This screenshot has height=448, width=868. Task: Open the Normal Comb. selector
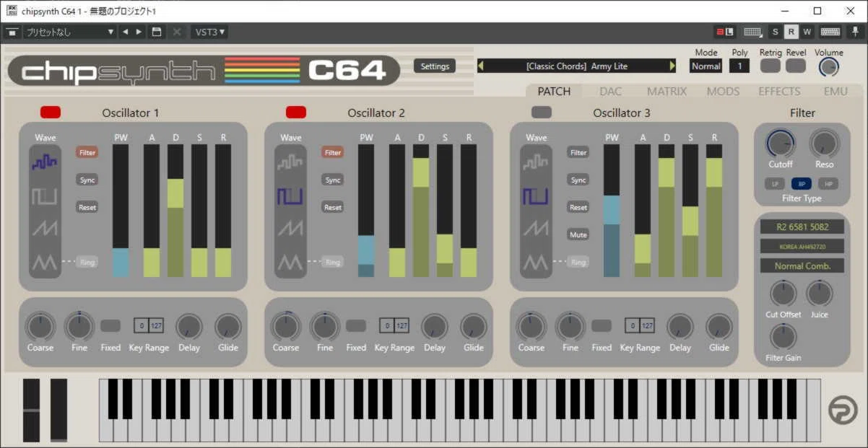802,265
